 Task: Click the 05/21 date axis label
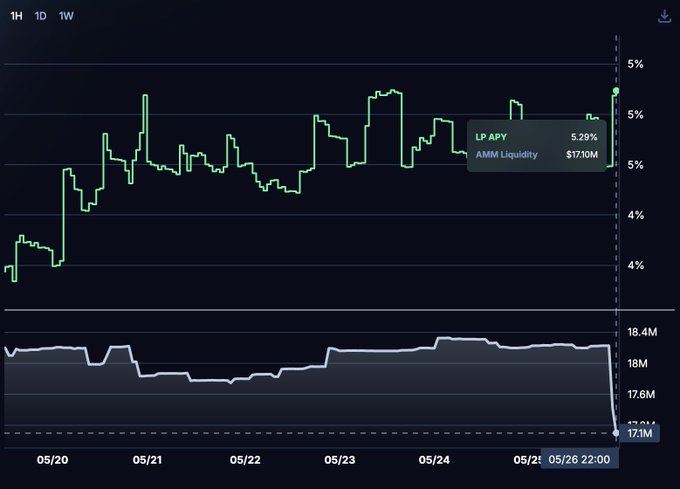[147, 460]
